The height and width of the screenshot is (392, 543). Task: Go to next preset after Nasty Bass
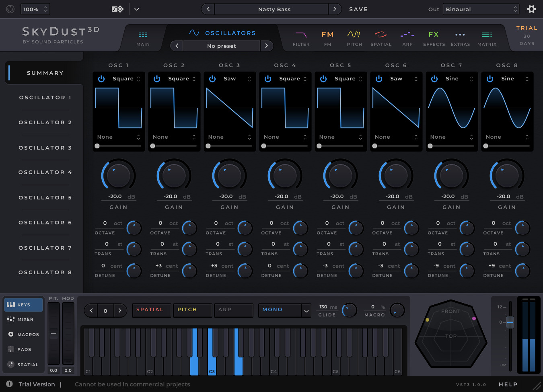335,9
